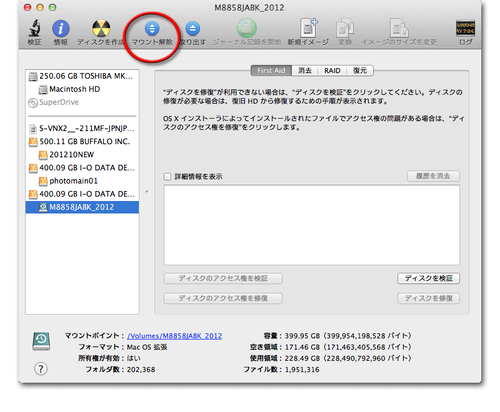Click the Clear History (履歴を消去) button
The width and height of the screenshot is (500, 412).
coord(433,176)
